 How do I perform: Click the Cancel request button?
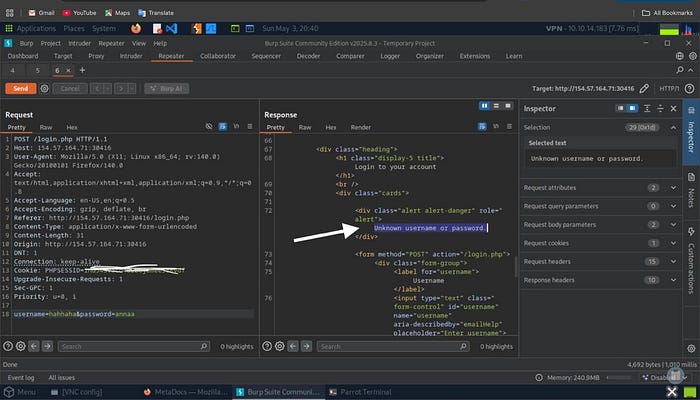[70, 88]
